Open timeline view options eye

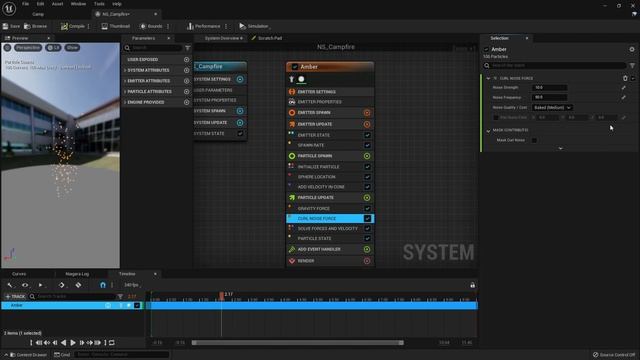pos(25,285)
